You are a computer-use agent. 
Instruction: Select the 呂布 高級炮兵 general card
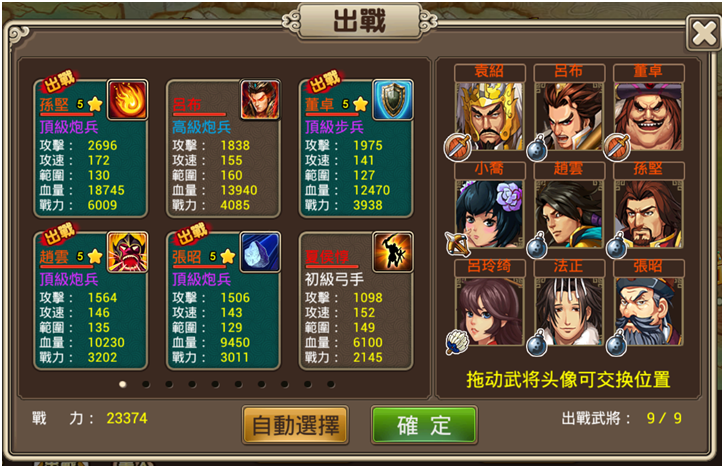click(x=223, y=148)
